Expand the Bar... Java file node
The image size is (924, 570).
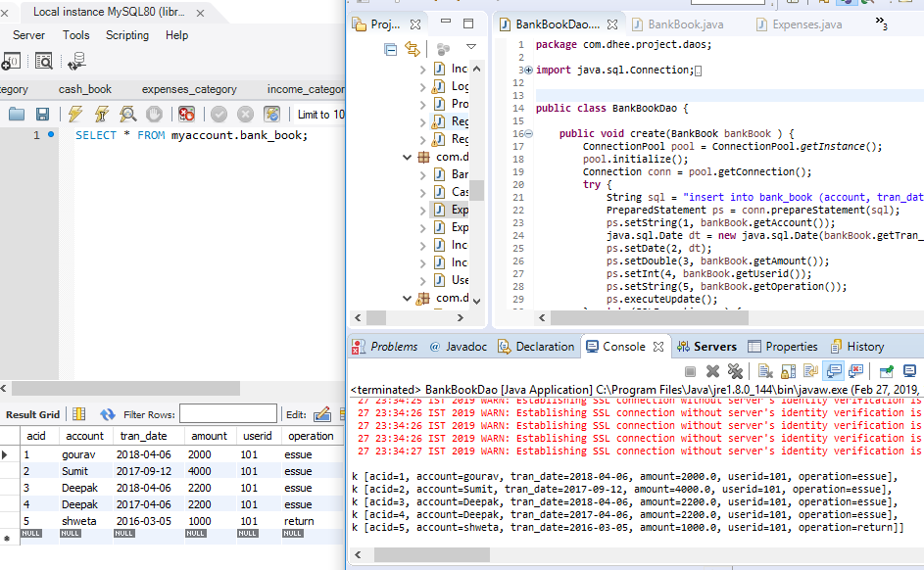click(x=422, y=174)
